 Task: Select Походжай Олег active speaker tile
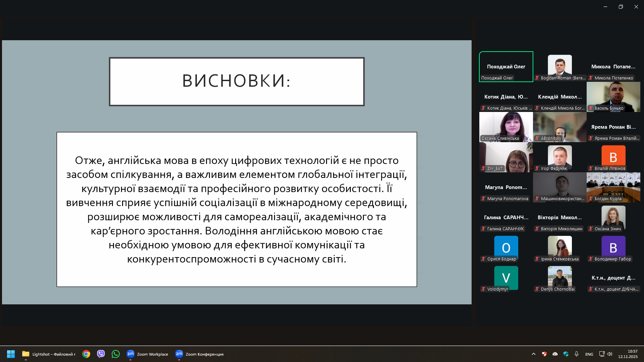point(506,67)
